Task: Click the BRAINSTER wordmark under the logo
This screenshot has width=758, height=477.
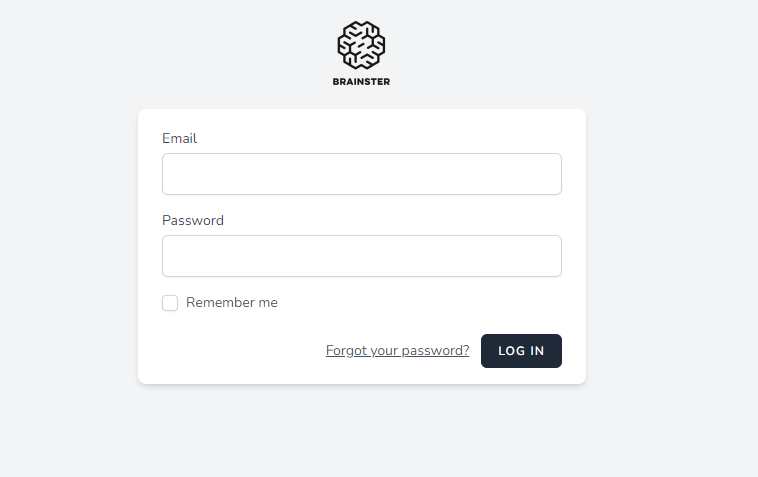Action: [361, 82]
